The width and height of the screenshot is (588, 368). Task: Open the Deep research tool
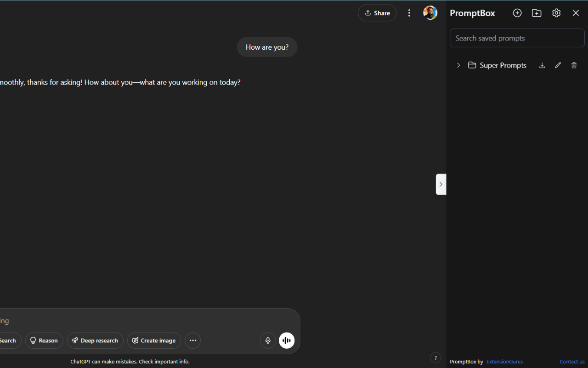pos(95,340)
